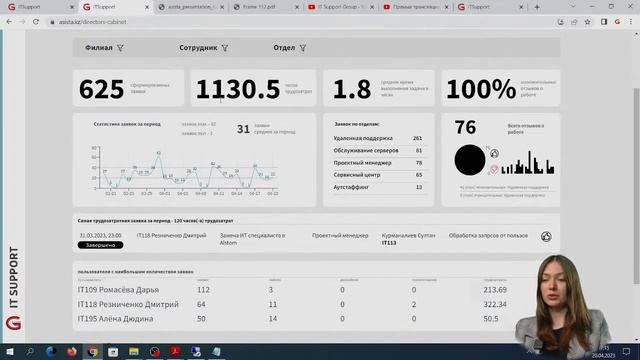Click the Завершено status badge
This screenshot has height=360, width=640.
click(100, 245)
